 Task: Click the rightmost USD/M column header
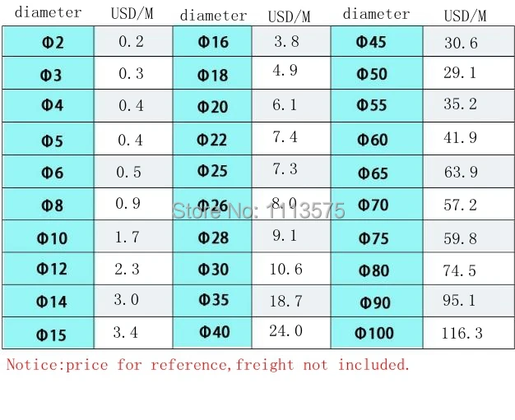click(x=465, y=16)
